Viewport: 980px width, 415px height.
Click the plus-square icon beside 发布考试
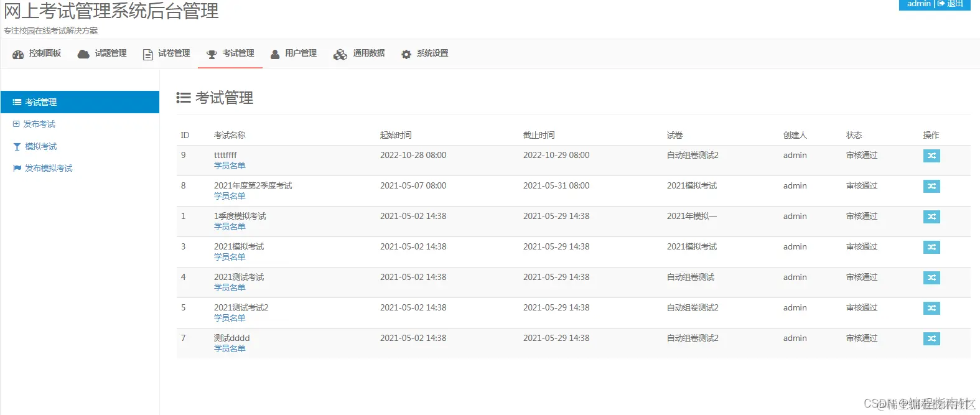[x=16, y=124]
